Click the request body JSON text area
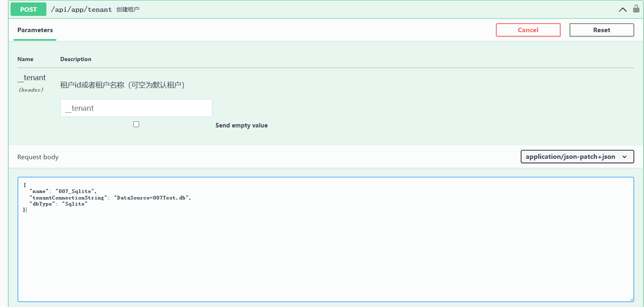The image size is (644, 307). click(325, 252)
